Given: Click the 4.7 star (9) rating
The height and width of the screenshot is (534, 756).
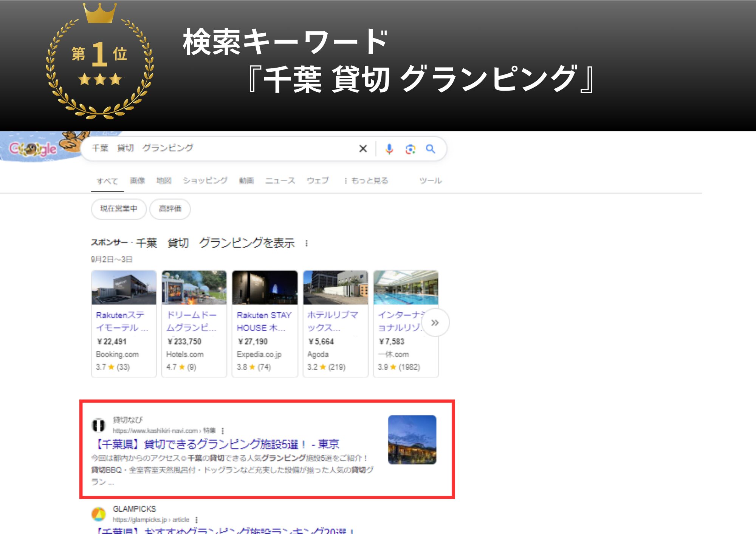Looking at the screenshot, I should pos(181,367).
